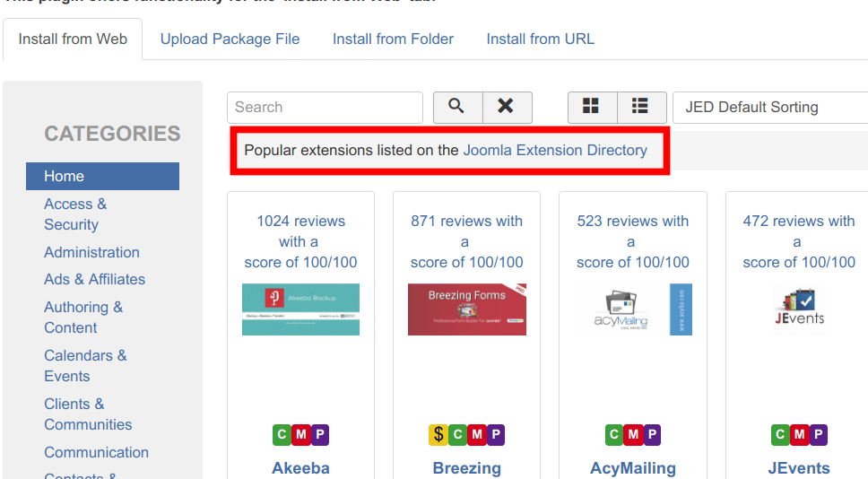Open Administration category
The image size is (868, 479).
91,253
